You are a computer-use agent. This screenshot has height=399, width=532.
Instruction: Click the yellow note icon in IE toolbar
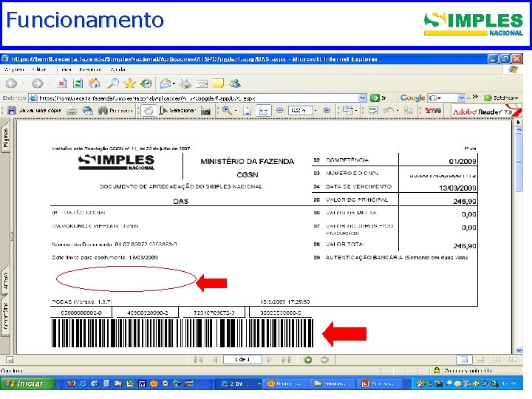click(x=218, y=83)
